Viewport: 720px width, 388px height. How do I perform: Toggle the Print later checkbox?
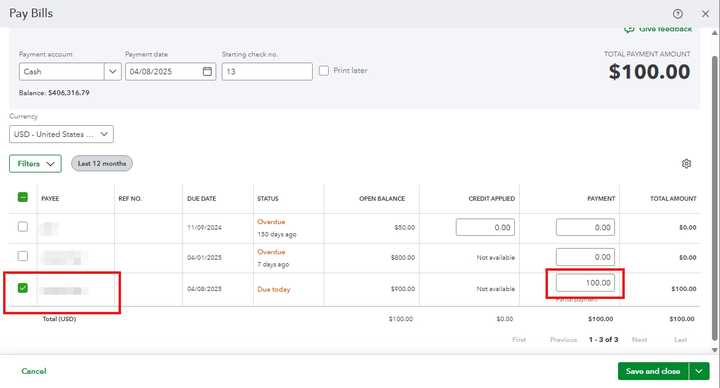coord(324,71)
